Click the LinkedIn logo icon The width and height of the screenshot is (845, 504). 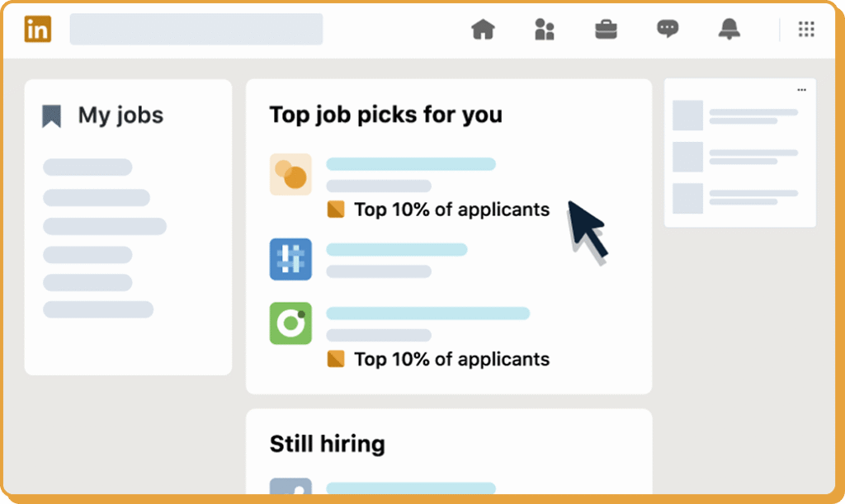tap(38, 29)
